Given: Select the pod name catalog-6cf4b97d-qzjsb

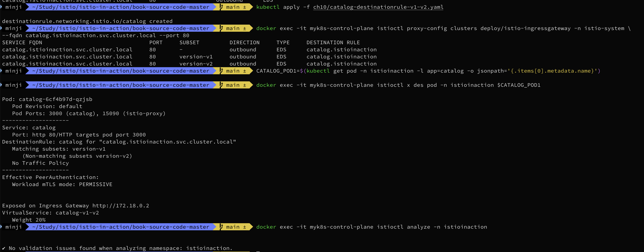Looking at the screenshot, I should point(55,99).
